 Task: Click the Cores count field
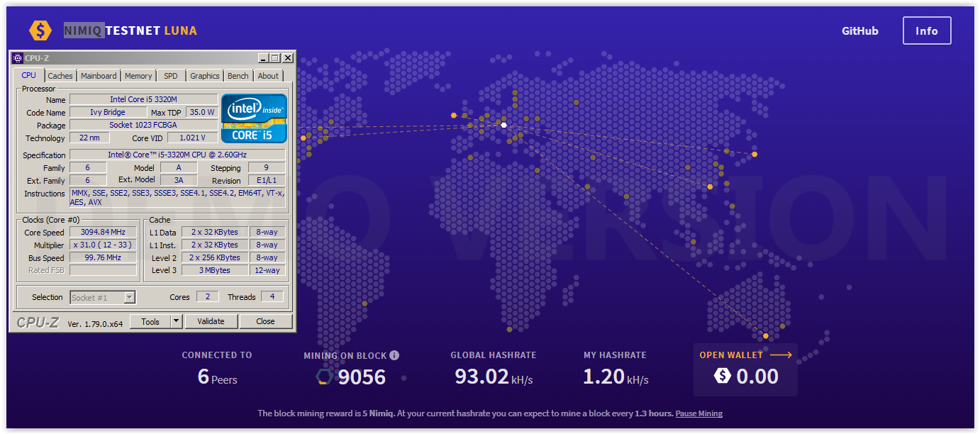[207, 297]
